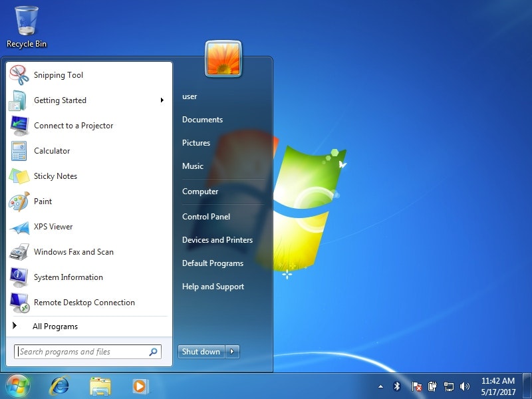This screenshot has width=532, height=399.
Task: Launch Windows Fax and Scan
Action: click(74, 252)
